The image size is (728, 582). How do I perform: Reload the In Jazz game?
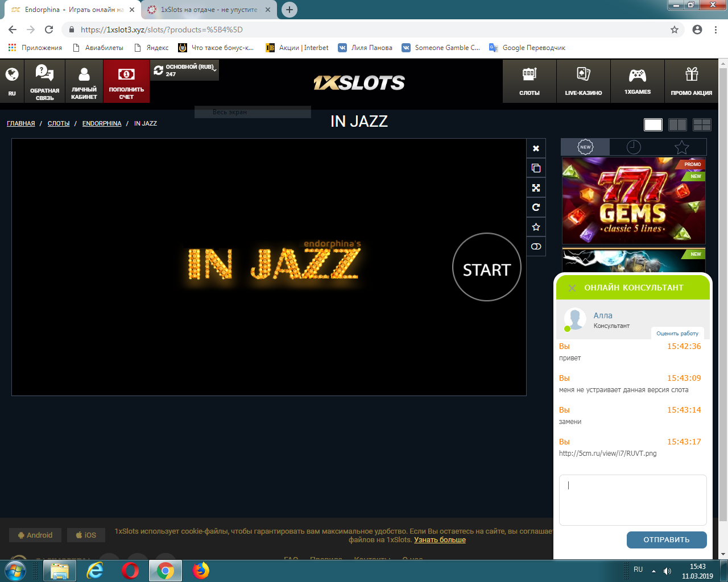click(536, 207)
